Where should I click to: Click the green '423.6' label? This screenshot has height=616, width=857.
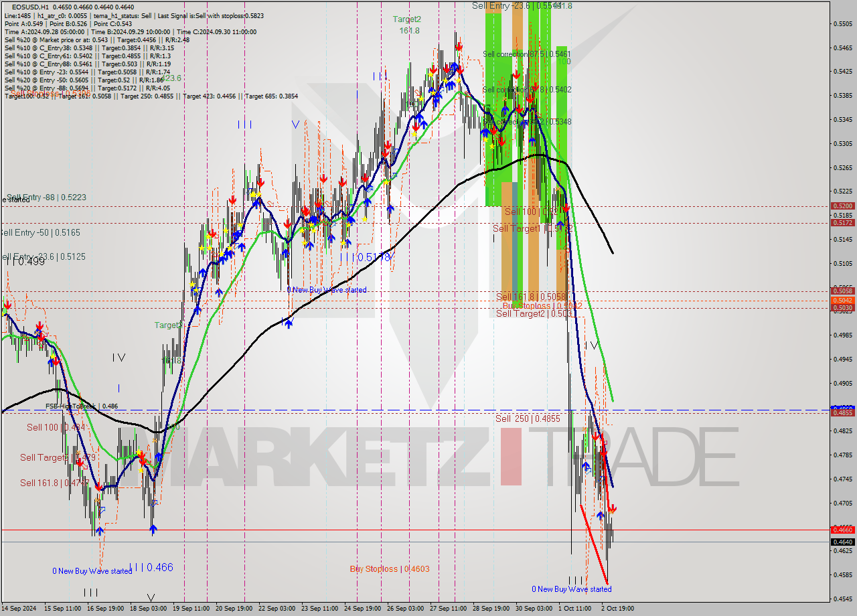(171, 78)
